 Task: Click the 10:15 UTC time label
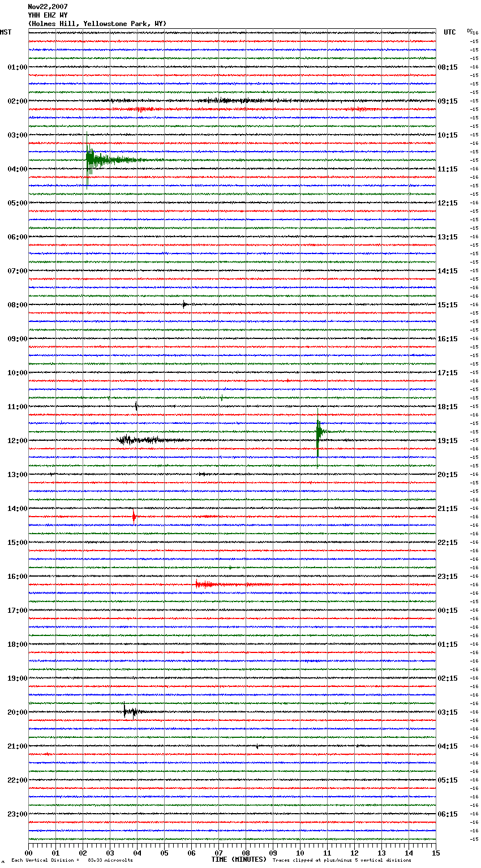pos(448,135)
